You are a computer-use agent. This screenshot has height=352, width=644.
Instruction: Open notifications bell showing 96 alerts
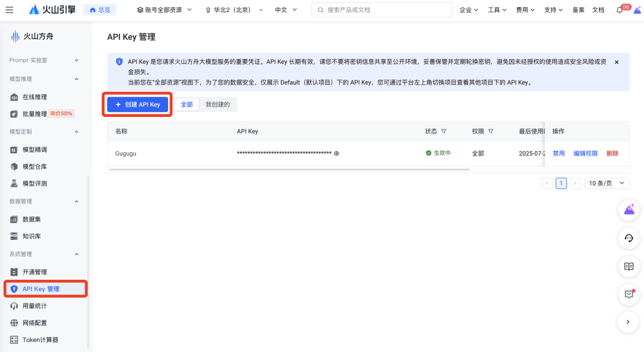(619, 10)
